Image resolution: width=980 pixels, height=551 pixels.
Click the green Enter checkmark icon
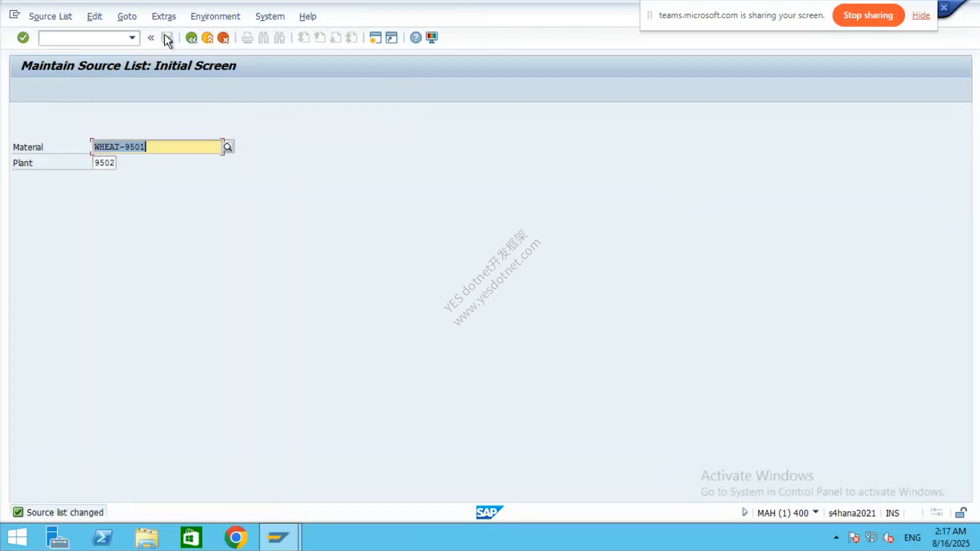pyautogui.click(x=23, y=37)
